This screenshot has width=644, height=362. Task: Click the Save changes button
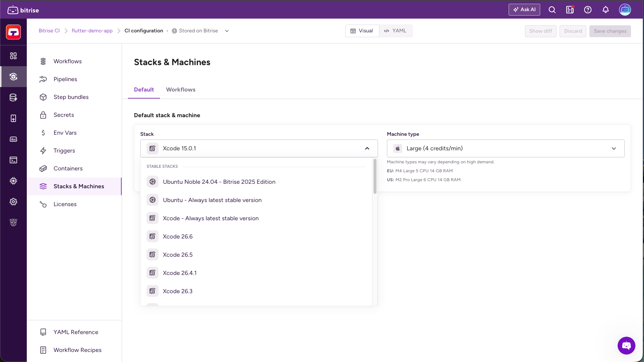pyautogui.click(x=610, y=31)
